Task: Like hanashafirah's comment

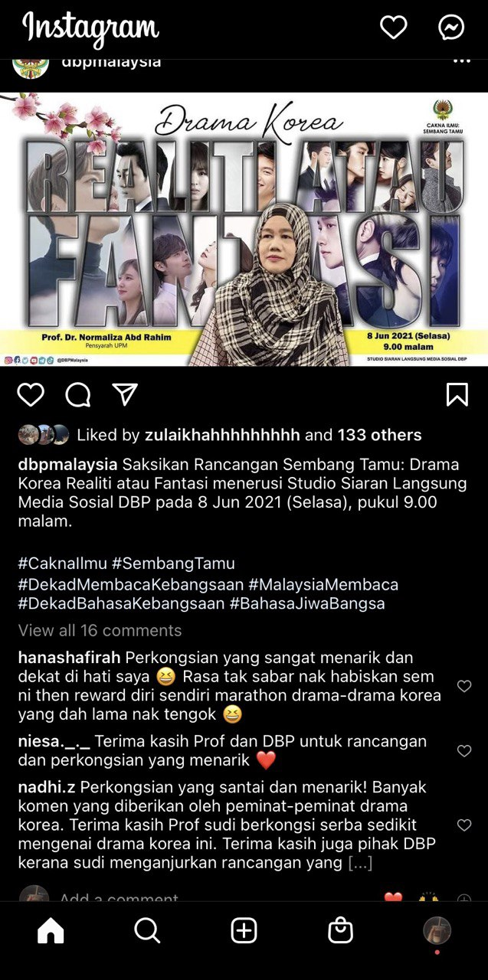Action: tap(464, 686)
